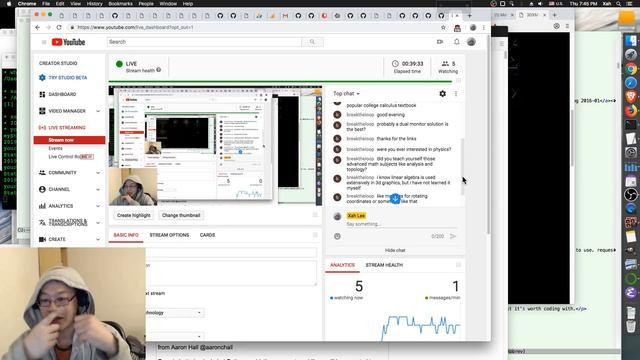Viewport: 640px width, 360px height.
Task: Open Emacs from the dock
Action: (631, 292)
